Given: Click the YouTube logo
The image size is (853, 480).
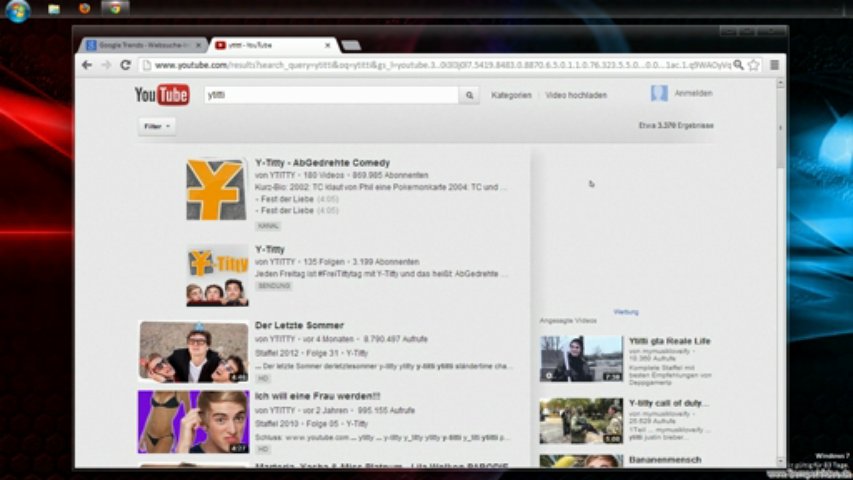Looking at the screenshot, I should [162, 95].
